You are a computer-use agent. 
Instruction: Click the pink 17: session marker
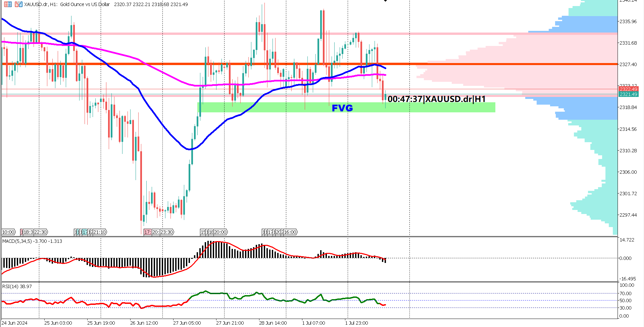click(x=147, y=232)
